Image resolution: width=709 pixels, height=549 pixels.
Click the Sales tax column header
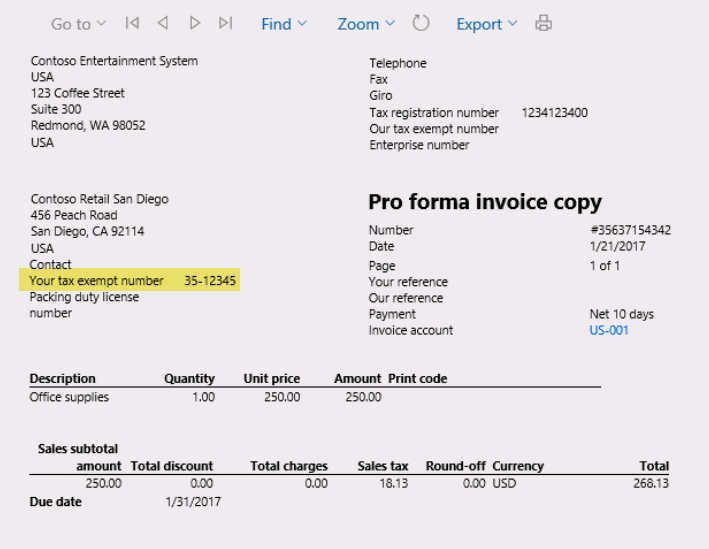(383, 466)
